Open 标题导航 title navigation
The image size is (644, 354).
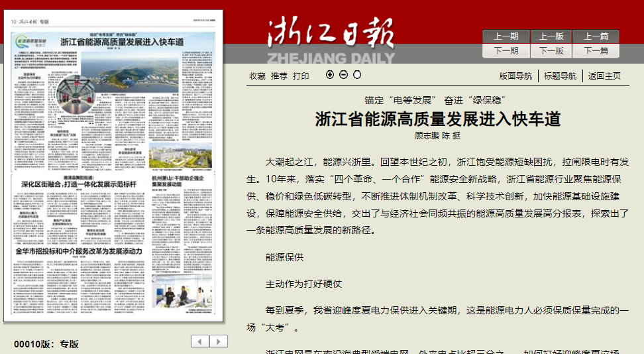point(561,76)
